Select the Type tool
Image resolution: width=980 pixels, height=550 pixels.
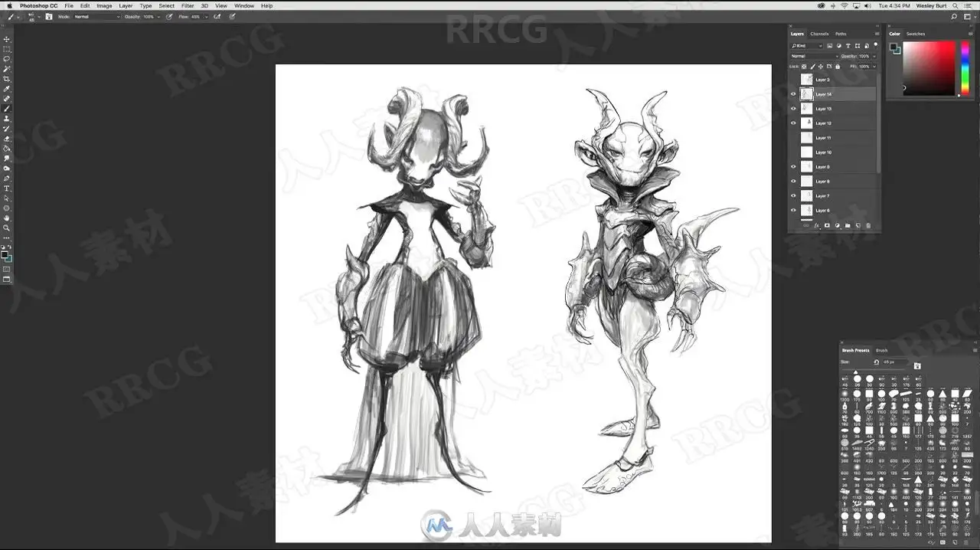click(6, 188)
